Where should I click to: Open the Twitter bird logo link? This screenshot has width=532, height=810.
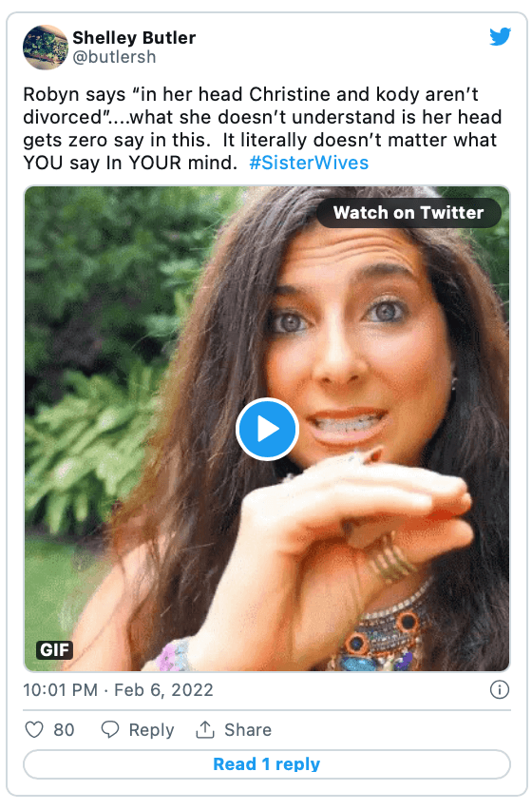(x=500, y=37)
